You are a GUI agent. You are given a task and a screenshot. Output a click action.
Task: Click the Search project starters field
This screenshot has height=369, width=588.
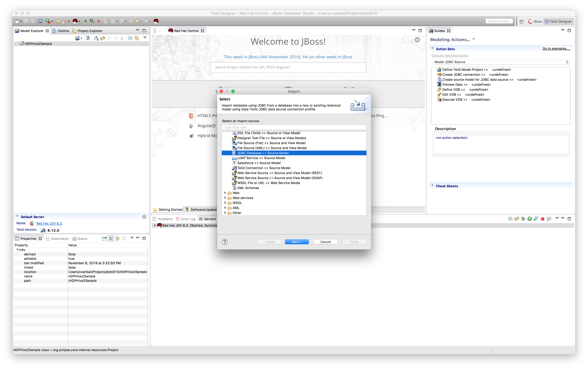click(x=288, y=67)
